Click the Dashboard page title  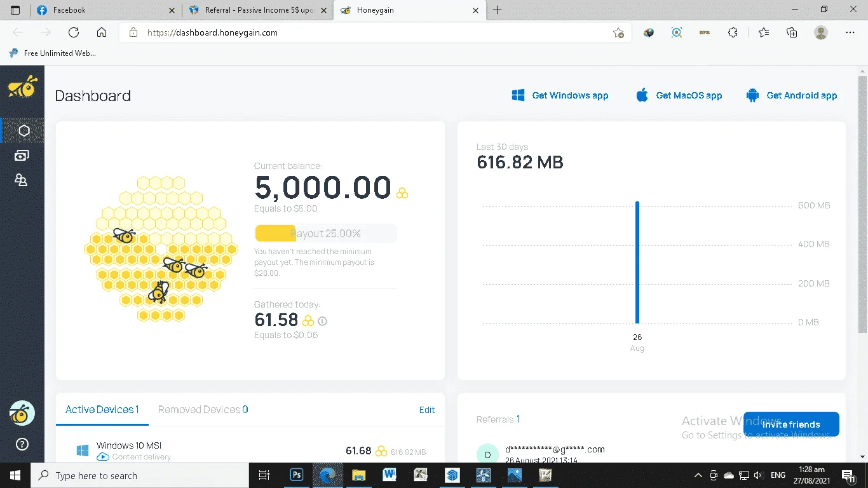tap(93, 96)
